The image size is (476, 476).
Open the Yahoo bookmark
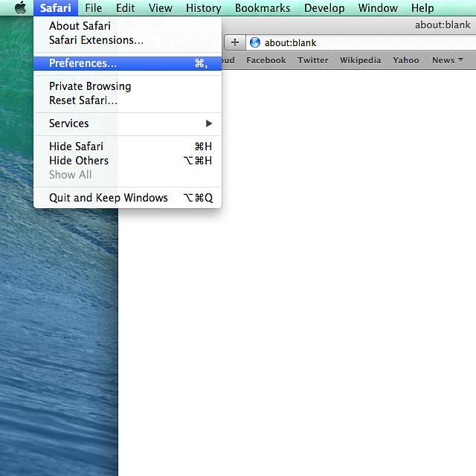click(406, 60)
